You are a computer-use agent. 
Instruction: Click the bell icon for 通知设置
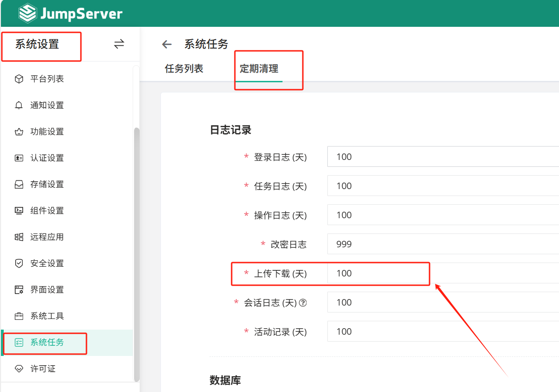click(x=19, y=105)
